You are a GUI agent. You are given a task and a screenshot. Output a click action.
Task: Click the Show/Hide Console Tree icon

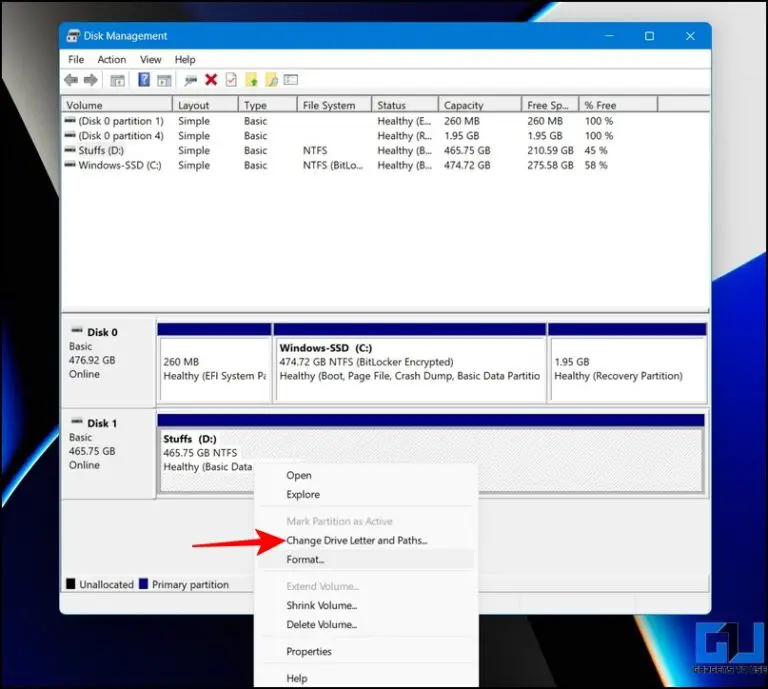(x=118, y=80)
